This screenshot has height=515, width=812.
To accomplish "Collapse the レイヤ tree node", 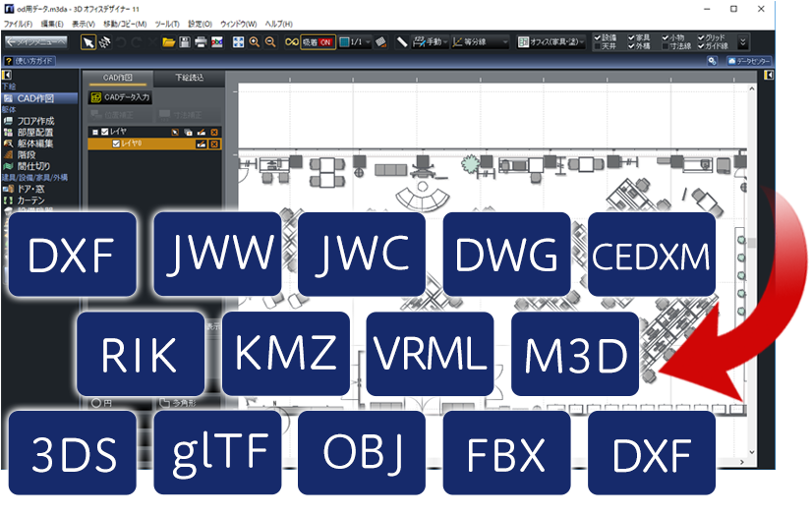I will pyautogui.click(x=93, y=130).
